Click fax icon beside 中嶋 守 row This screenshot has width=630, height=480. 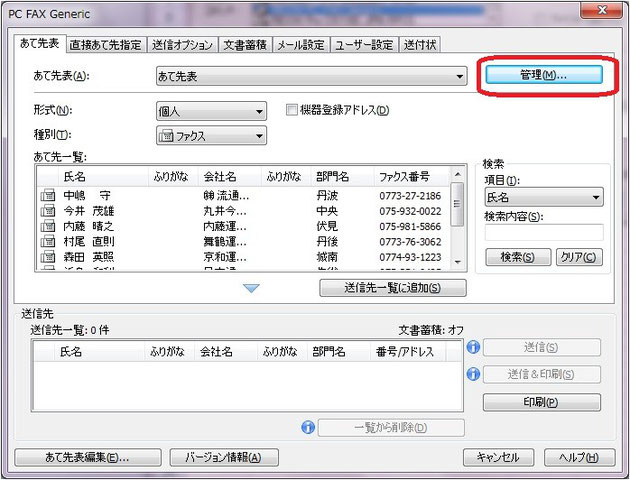pyautogui.click(x=48, y=196)
